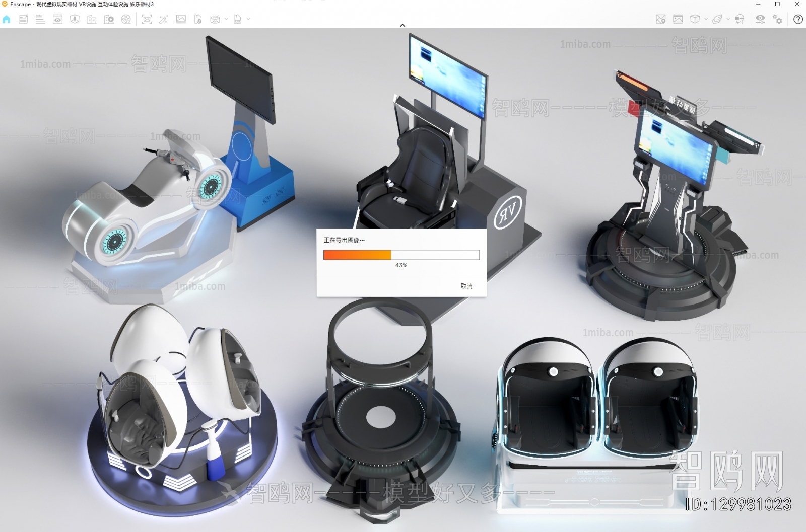Expand the EXE export dropdown arrow
Image resolution: width=806 pixels, height=532 pixels.
[x=248, y=19]
